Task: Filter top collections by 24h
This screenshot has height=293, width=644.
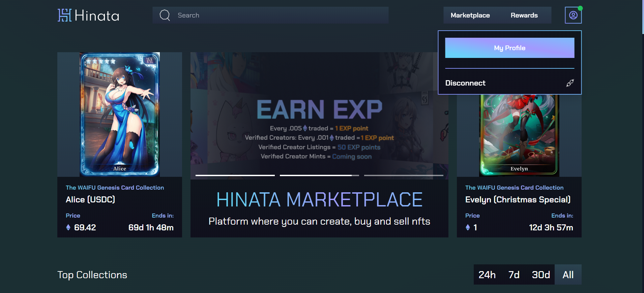Action: pos(487,274)
